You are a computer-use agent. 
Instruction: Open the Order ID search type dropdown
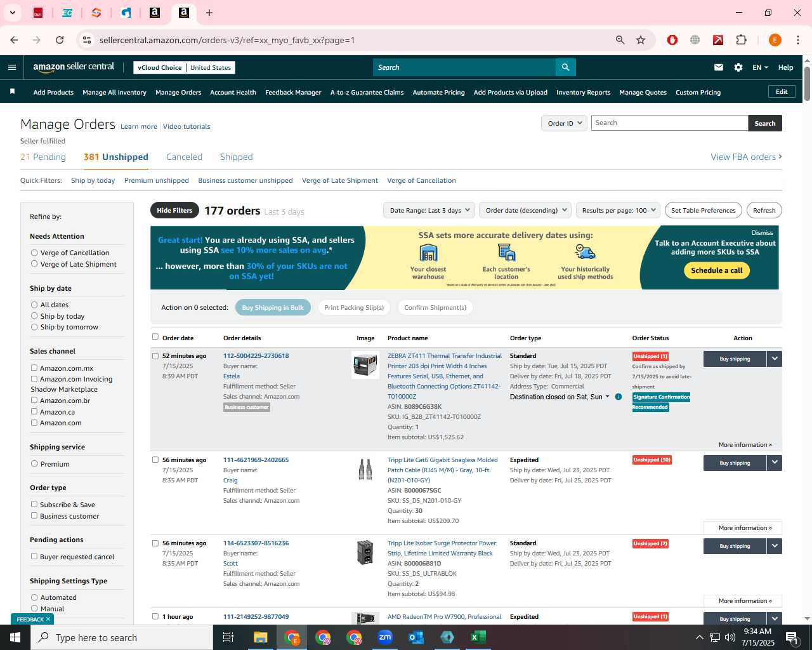(564, 123)
